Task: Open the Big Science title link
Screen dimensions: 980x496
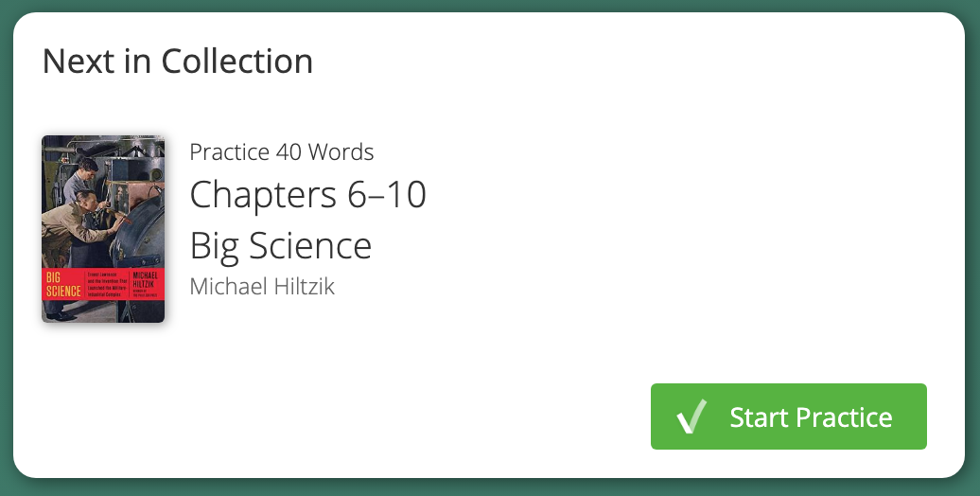Action: 280,245
